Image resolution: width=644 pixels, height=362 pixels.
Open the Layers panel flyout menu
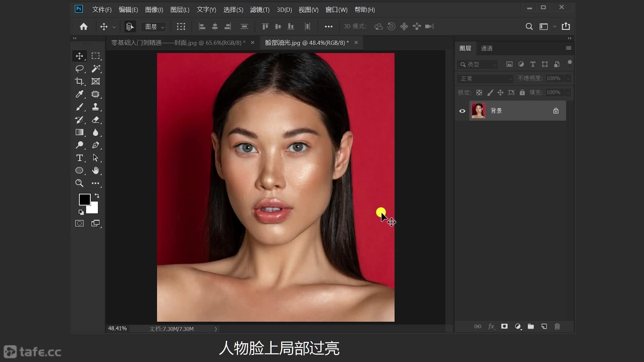[x=569, y=48]
